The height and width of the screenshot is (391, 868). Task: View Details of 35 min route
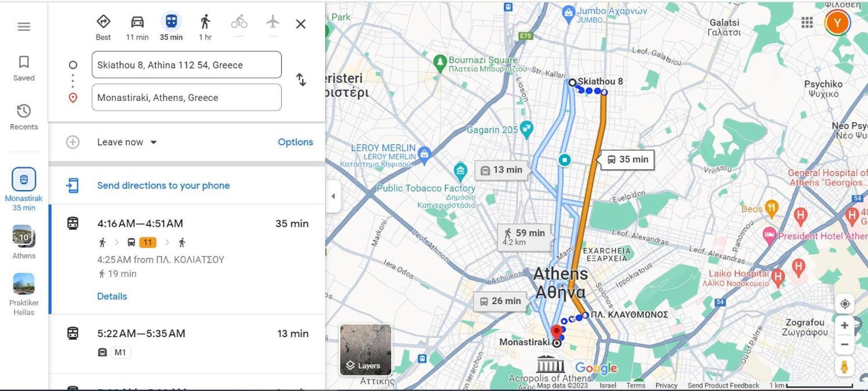tap(112, 296)
